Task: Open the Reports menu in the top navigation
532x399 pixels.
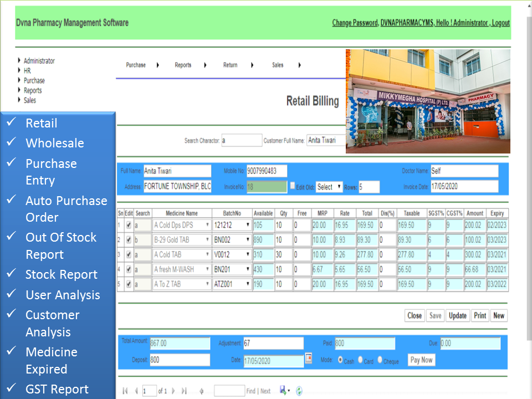Action: click(183, 65)
